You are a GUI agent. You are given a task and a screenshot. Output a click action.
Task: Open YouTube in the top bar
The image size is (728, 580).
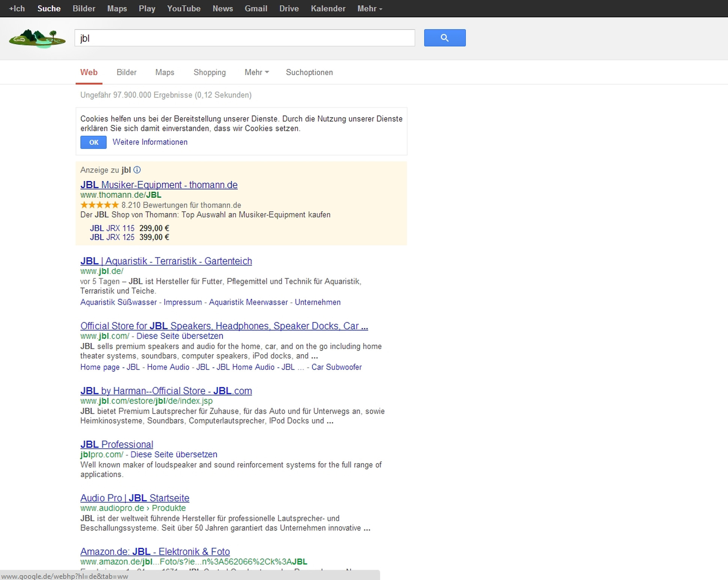pyautogui.click(x=184, y=8)
